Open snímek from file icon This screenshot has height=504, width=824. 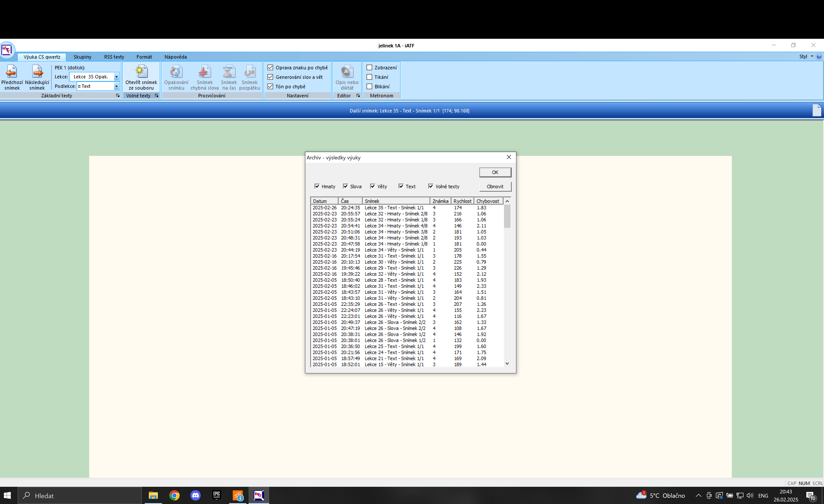tap(141, 72)
